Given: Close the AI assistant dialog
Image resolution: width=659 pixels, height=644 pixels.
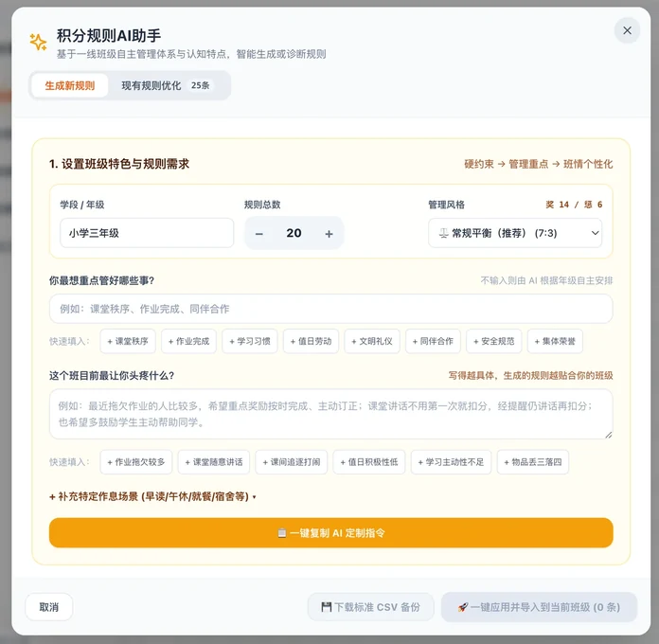Looking at the screenshot, I should pyautogui.click(x=627, y=30).
